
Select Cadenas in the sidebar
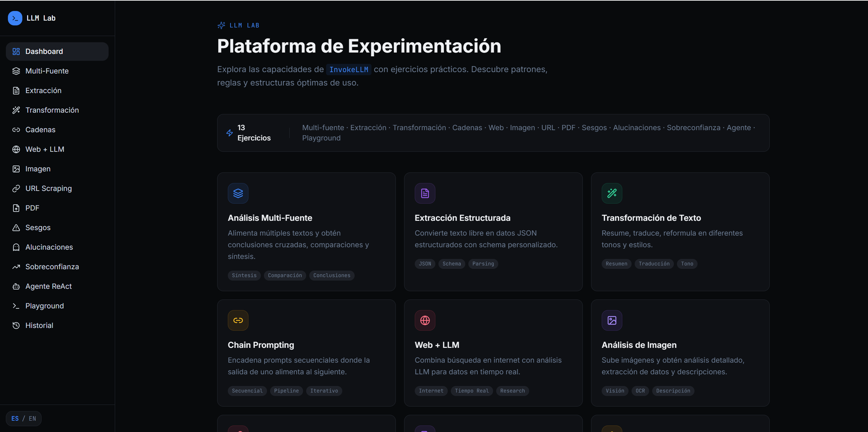tap(57, 130)
